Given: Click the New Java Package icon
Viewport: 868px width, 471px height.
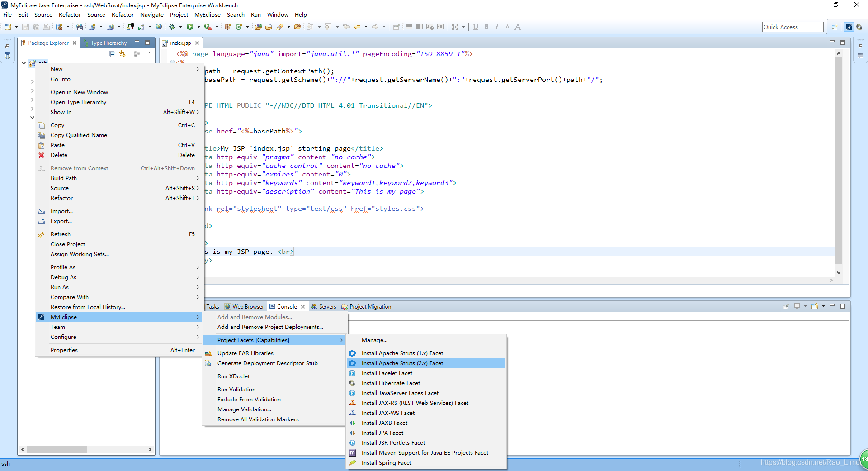Looking at the screenshot, I should pyautogui.click(x=228, y=27).
